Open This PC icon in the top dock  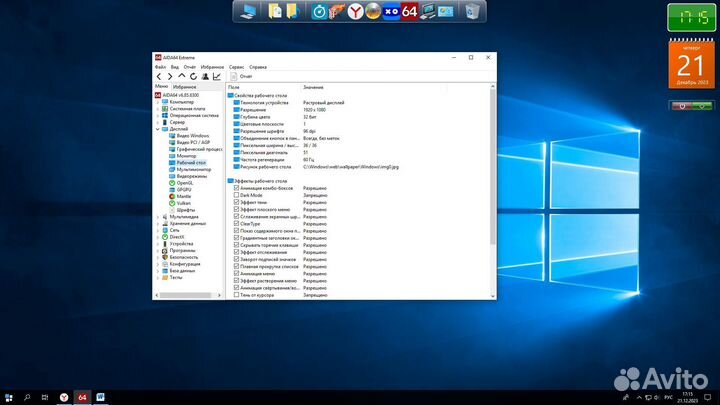pos(248,11)
